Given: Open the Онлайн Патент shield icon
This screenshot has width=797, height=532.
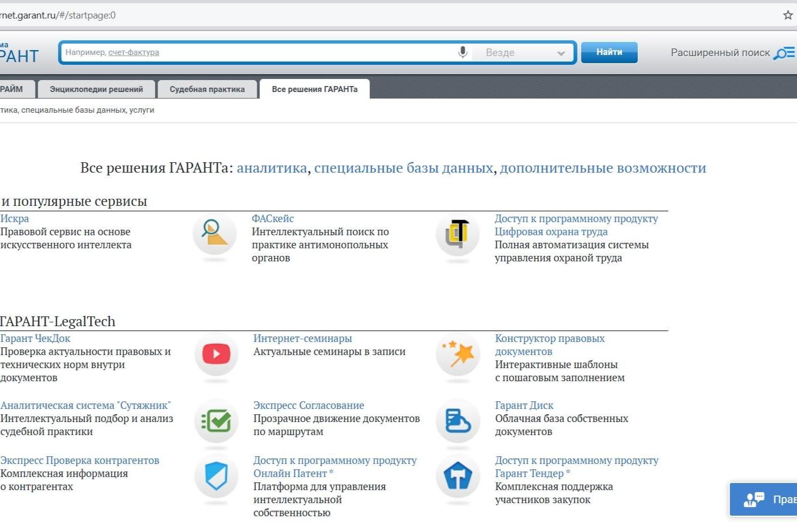Looking at the screenshot, I should (216, 476).
